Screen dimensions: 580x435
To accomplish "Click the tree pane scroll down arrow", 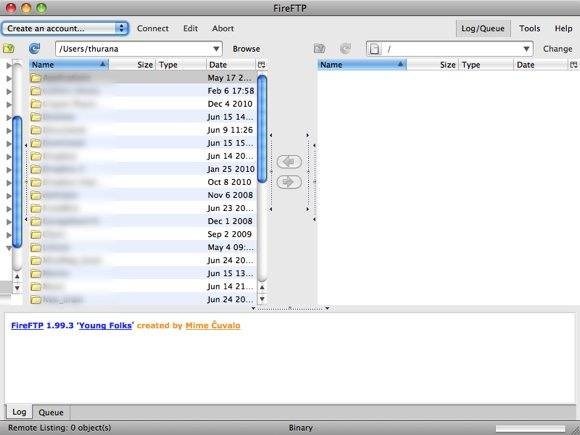I will point(17,288).
